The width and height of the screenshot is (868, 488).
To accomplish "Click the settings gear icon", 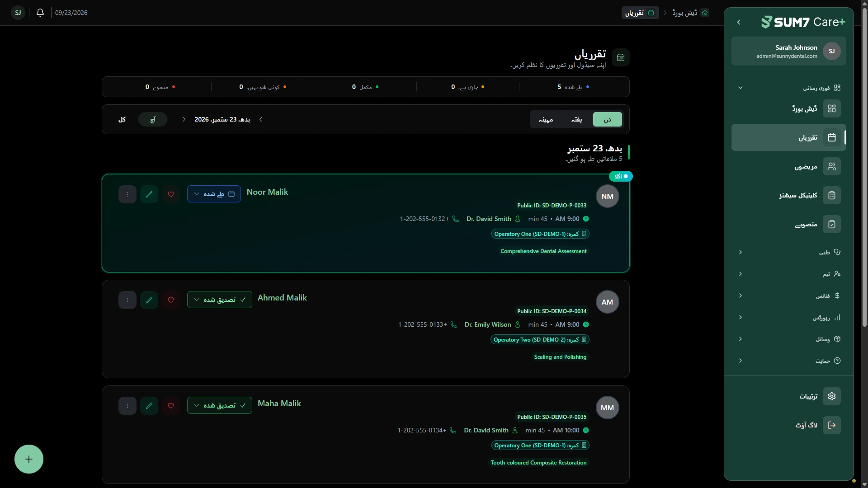I will [831, 396].
